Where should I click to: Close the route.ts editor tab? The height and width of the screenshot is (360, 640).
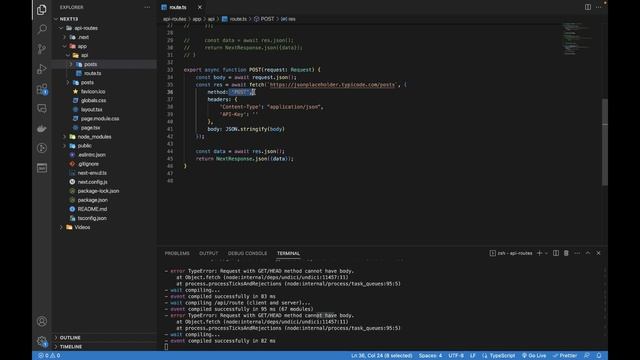click(200, 7)
